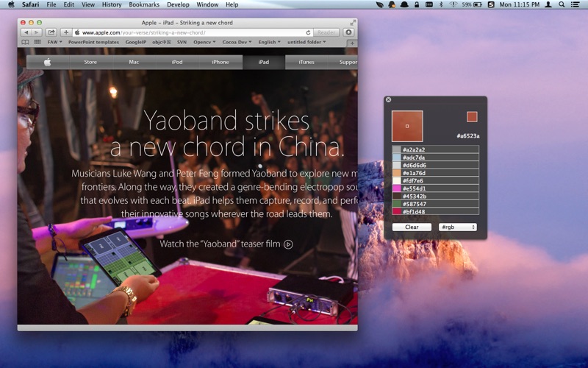This screenshot has width=588, height=368.
Task: Open the Bluetooth status menu
Action: 441,4
